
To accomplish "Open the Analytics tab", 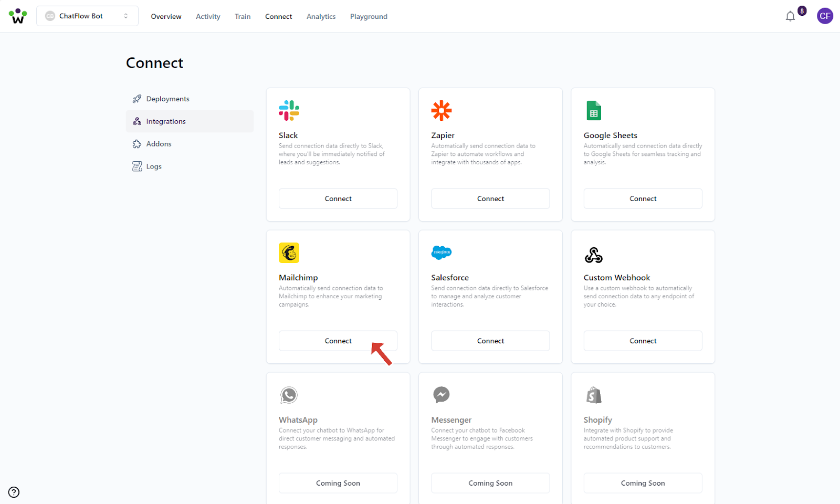I will click(321, 16).
